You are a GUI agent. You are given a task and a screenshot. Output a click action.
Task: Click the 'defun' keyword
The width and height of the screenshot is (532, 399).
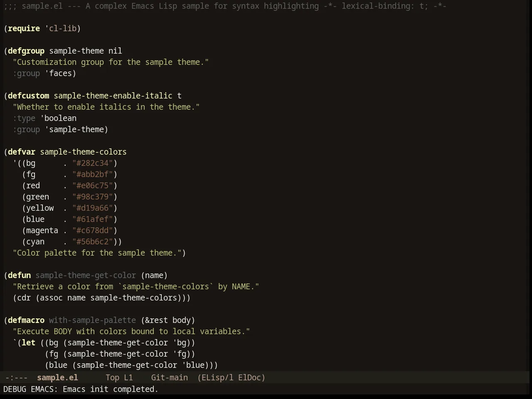(20, 276)
